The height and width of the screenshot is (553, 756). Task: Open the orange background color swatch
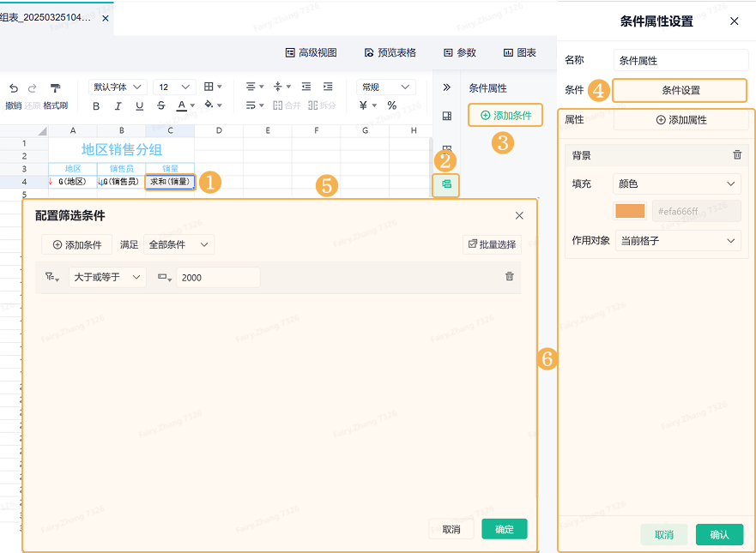[x=630, y=211]
